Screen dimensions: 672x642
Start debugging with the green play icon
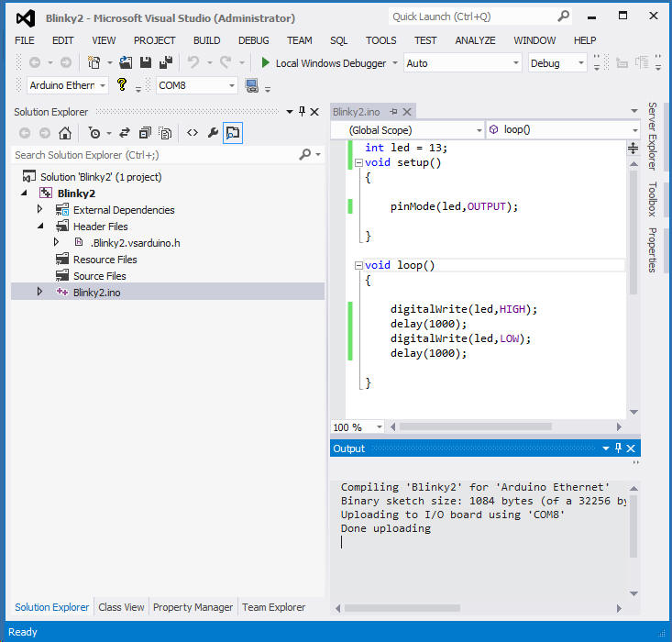[265, 63]
